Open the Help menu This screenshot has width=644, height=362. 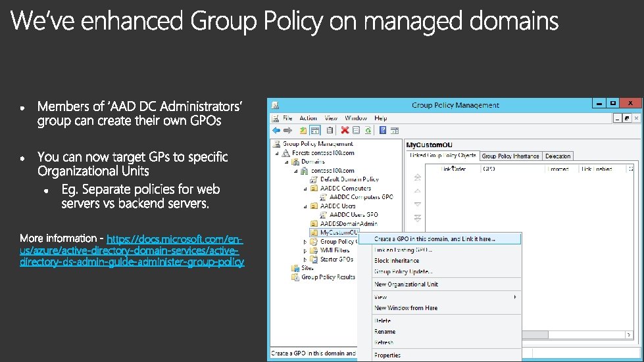381,118
